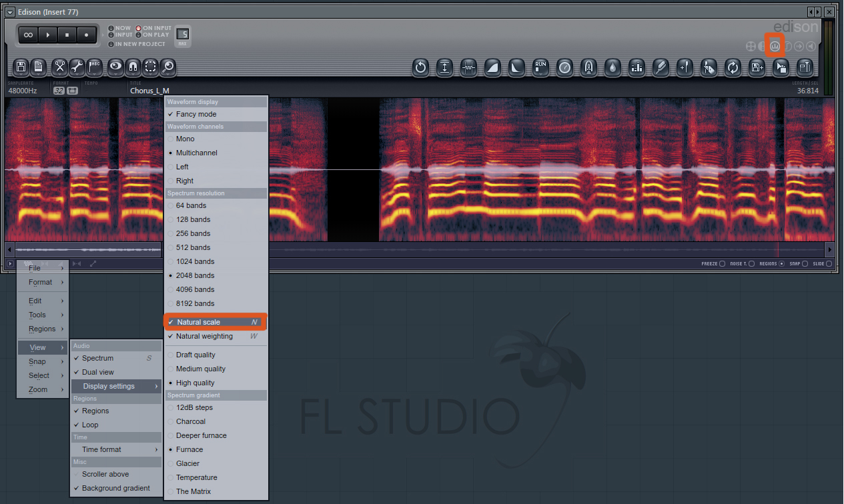Uncheck Fancy mode
This screenshot has width=844, height=504.
coord(216,114)
